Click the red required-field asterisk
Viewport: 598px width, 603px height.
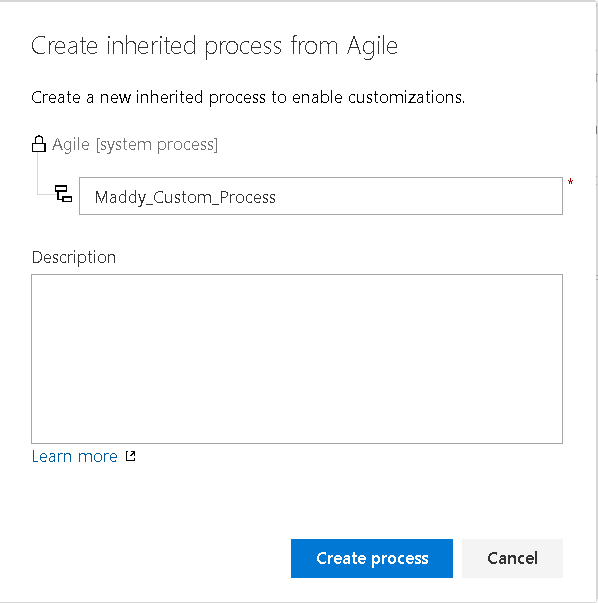coord(570,182)
